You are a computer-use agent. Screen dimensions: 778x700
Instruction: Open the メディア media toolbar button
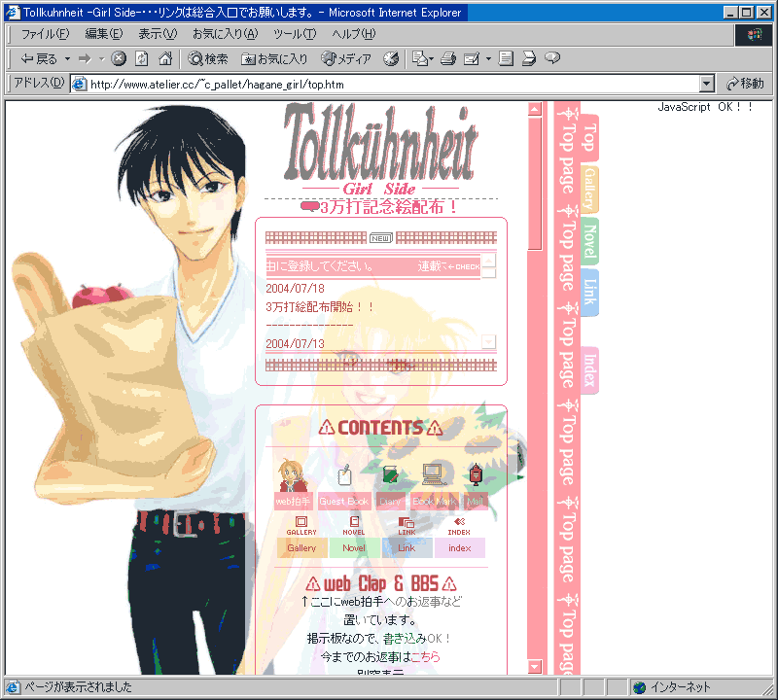346,59
